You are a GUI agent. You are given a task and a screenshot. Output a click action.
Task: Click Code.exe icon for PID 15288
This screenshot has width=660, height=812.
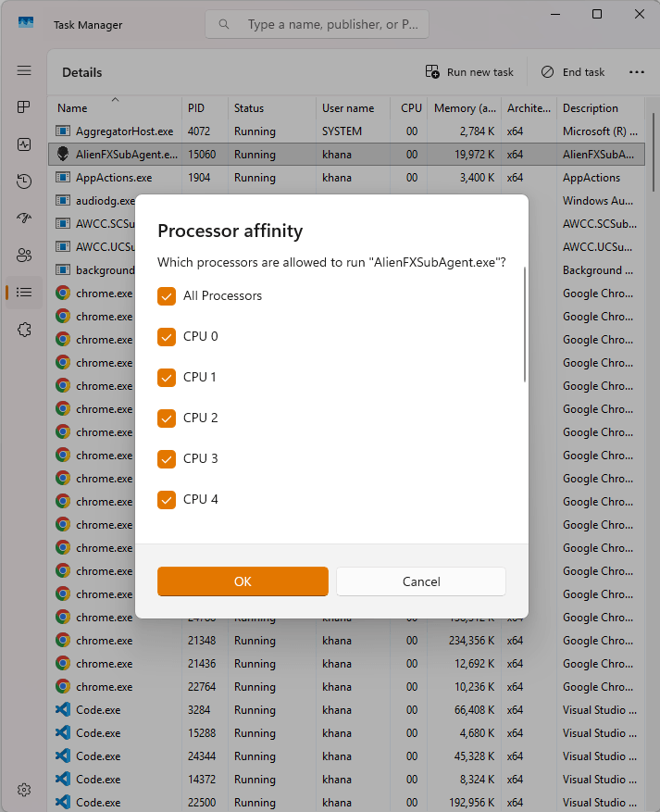click(63, 732)
